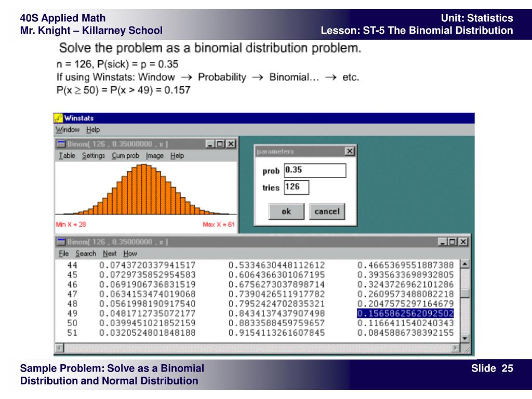Click row 47 value 0.0634153474019068
The image size is (532, 399).
(x=147, y=294)
